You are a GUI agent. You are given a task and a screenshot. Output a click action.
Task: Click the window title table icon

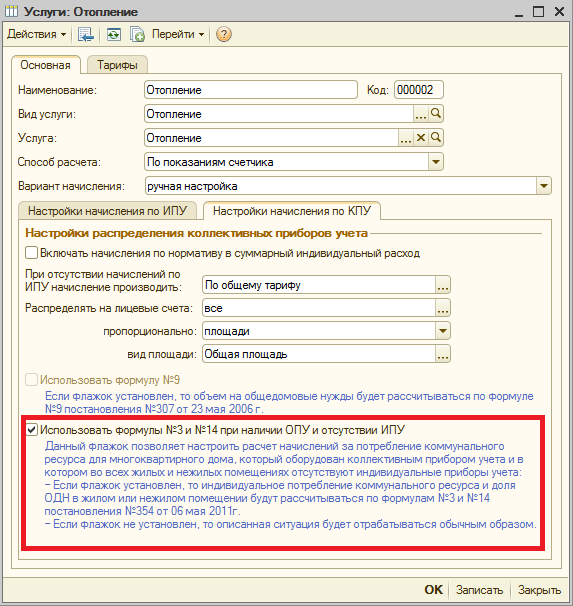pos(11,12)
